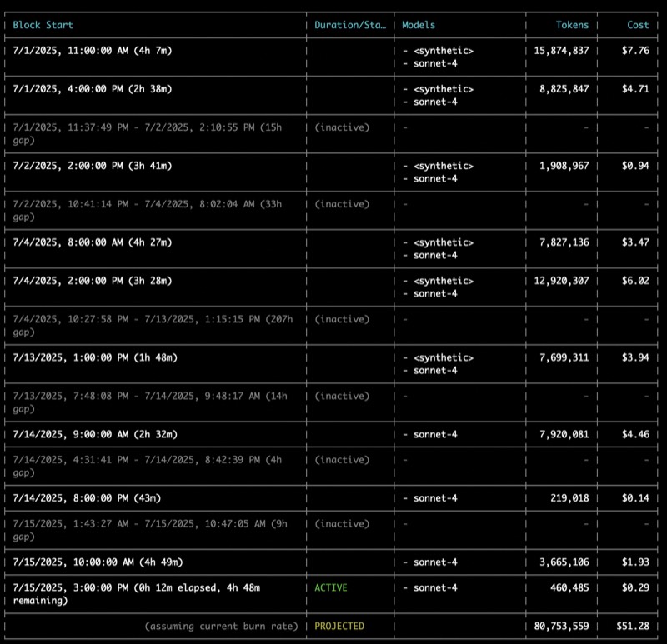The width and height of the screenshot is (667, 644).
Task: Click the projected tokens 80,753,559
Action: 561,626
